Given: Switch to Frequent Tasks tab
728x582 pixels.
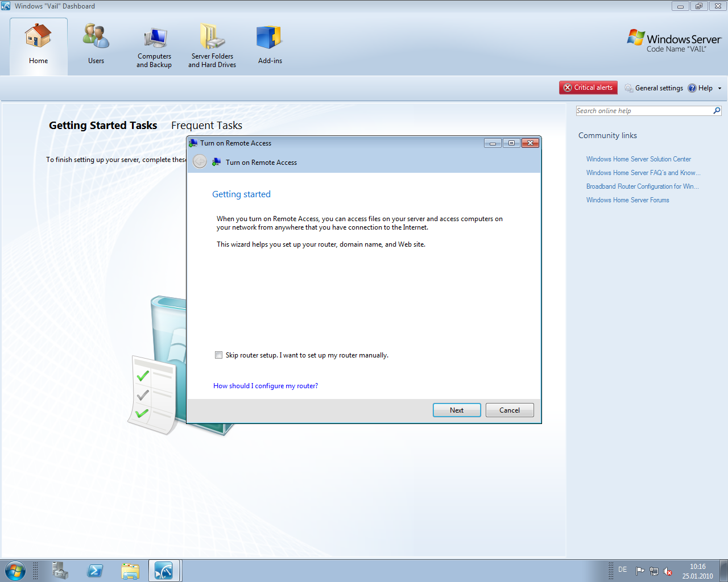Looking at the screenshot, I should point(206,126).
